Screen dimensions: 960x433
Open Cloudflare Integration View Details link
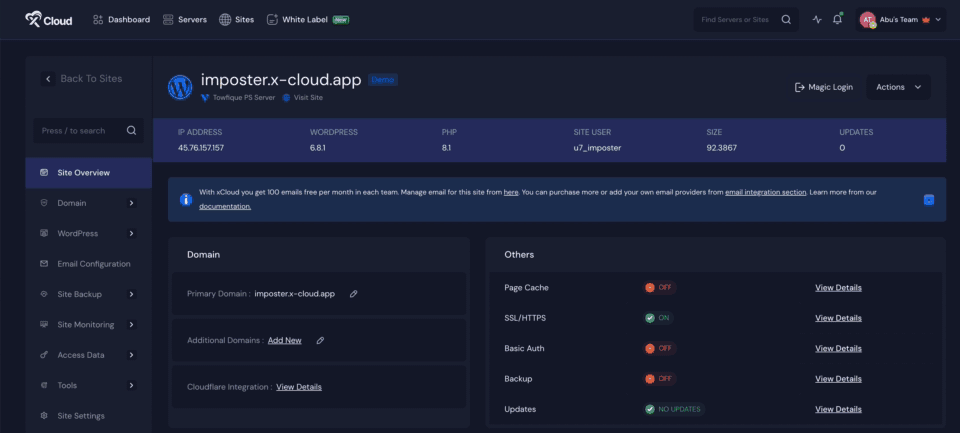[x=299, y=387]
